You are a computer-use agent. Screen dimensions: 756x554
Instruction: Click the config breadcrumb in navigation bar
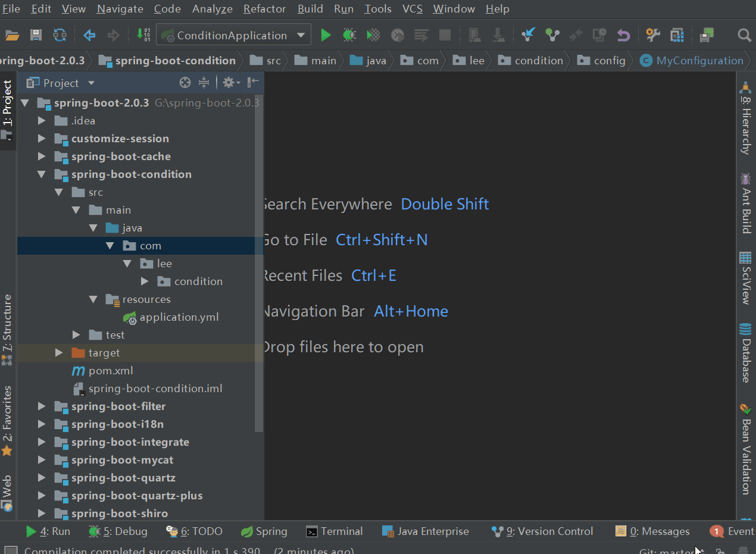(602, 61)
